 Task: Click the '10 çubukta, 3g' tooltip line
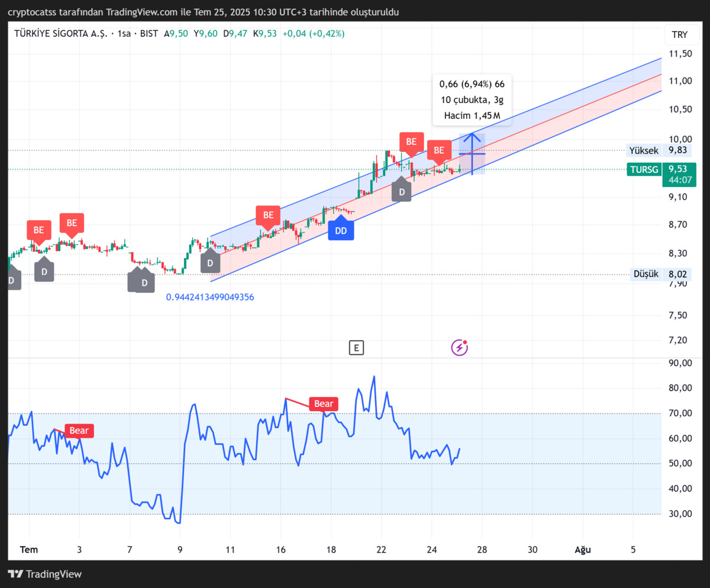tap(472, 99)
